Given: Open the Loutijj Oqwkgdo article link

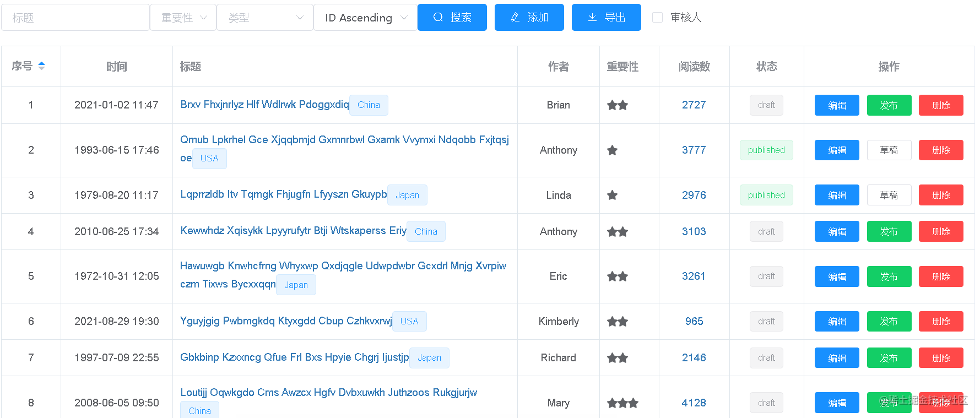Looking at the screenshot, I should coord(328,393).
